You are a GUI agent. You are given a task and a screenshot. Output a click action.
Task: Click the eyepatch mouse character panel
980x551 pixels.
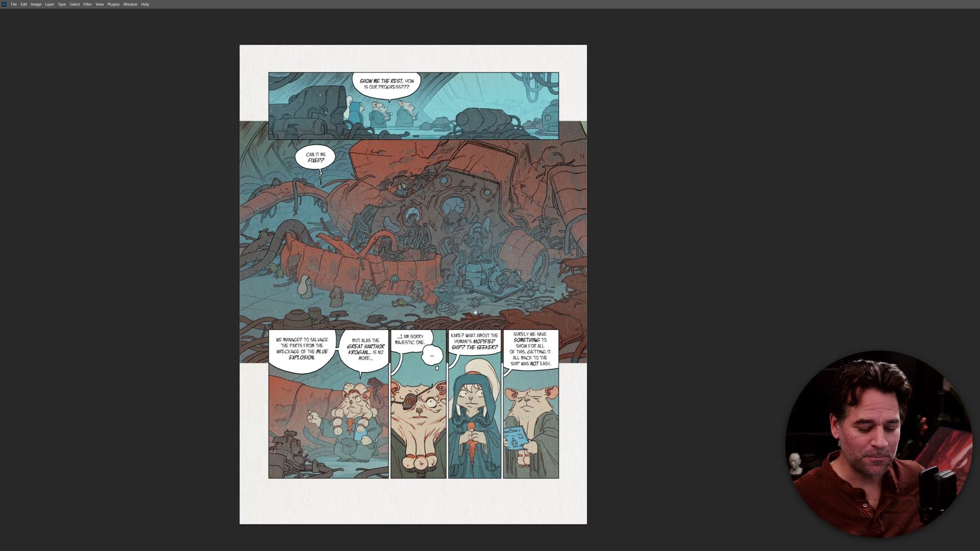tap(418, 404)
